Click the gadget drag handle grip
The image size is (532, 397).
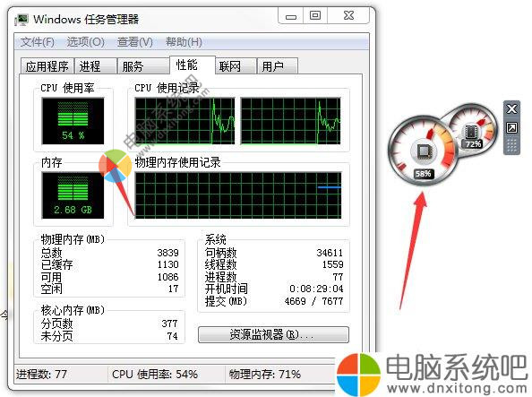click(511, 146)
